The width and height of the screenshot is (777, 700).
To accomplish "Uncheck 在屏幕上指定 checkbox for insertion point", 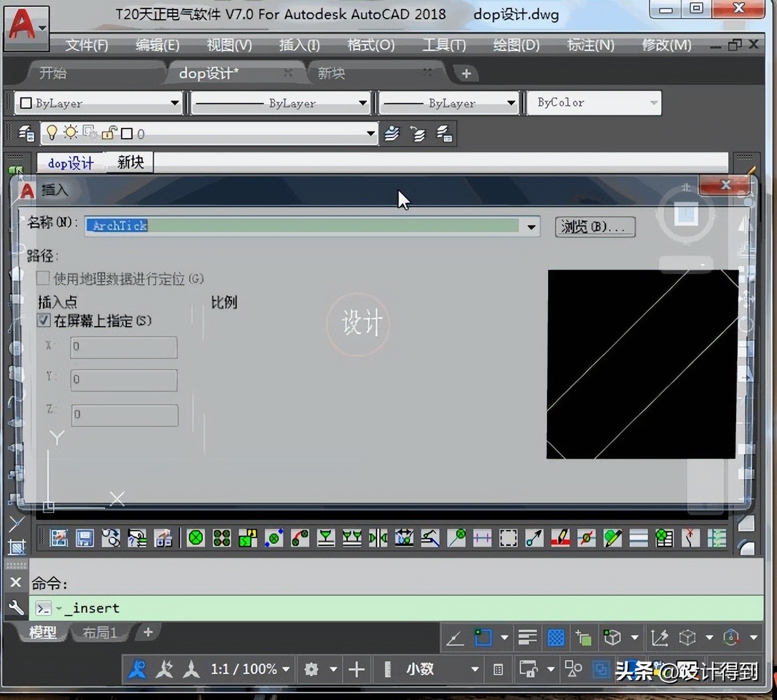I will [x=44, y=321].
